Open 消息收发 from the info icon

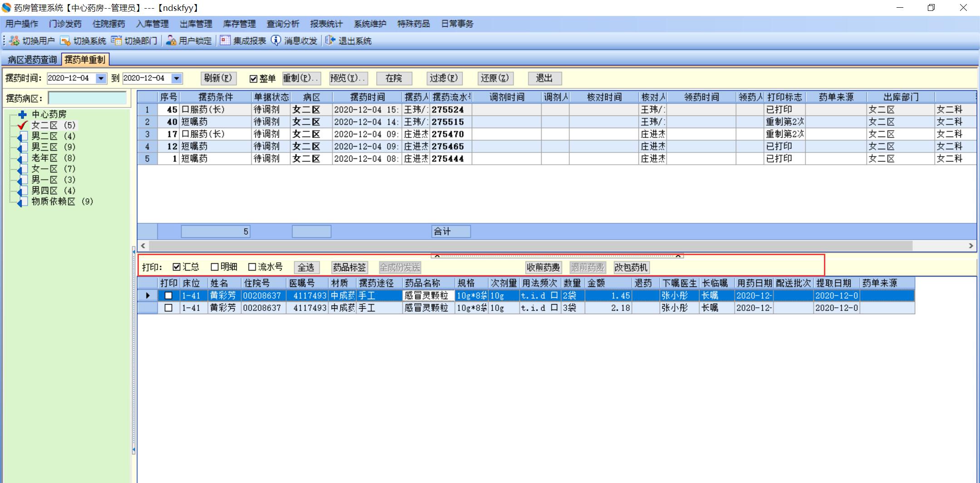(276, 41)
